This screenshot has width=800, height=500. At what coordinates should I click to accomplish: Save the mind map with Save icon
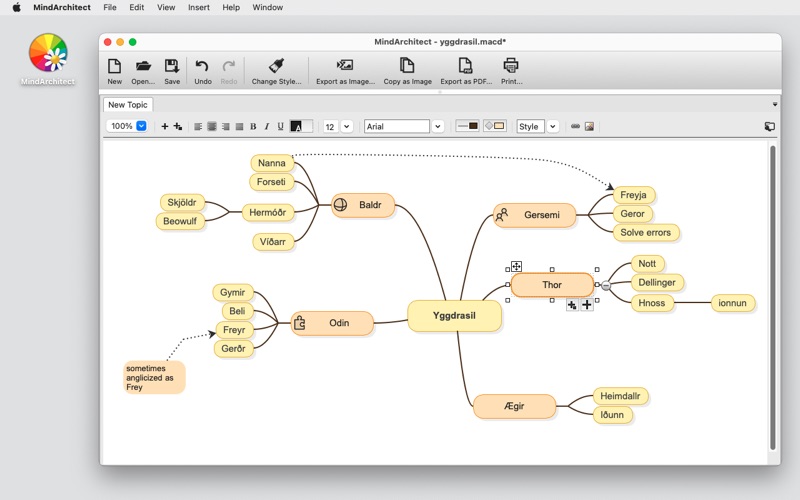tap(172, 71)
